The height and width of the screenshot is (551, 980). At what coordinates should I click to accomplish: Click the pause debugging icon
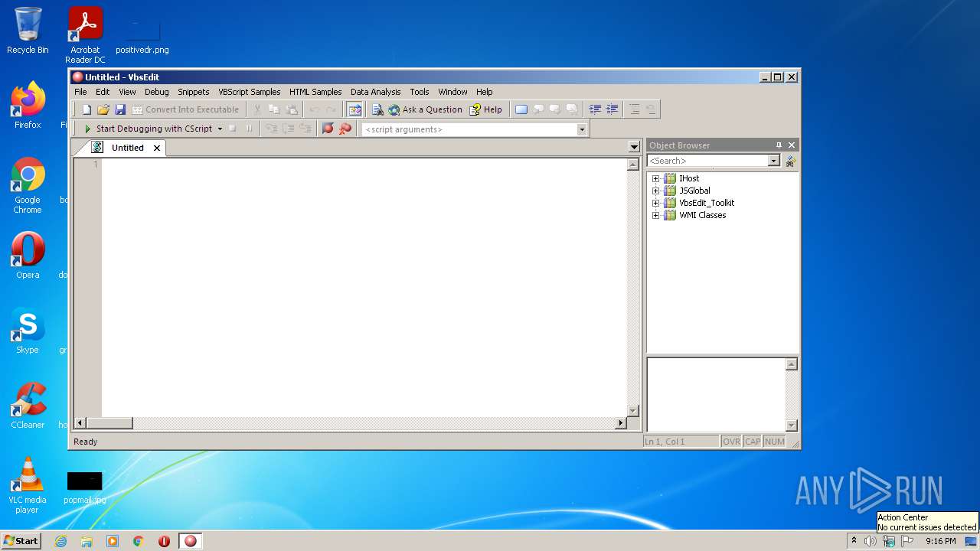[249, 129]
